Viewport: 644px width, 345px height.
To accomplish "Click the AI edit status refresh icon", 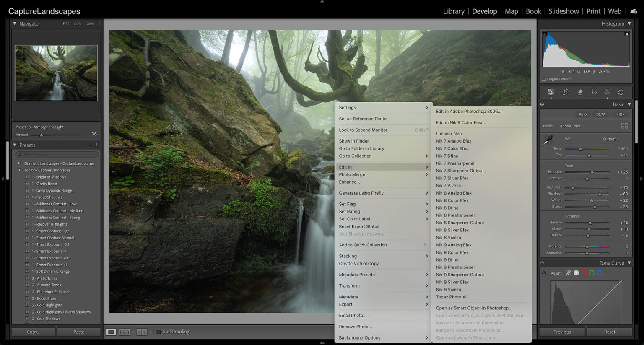I will pyautogui.click(x=621, y=92).
